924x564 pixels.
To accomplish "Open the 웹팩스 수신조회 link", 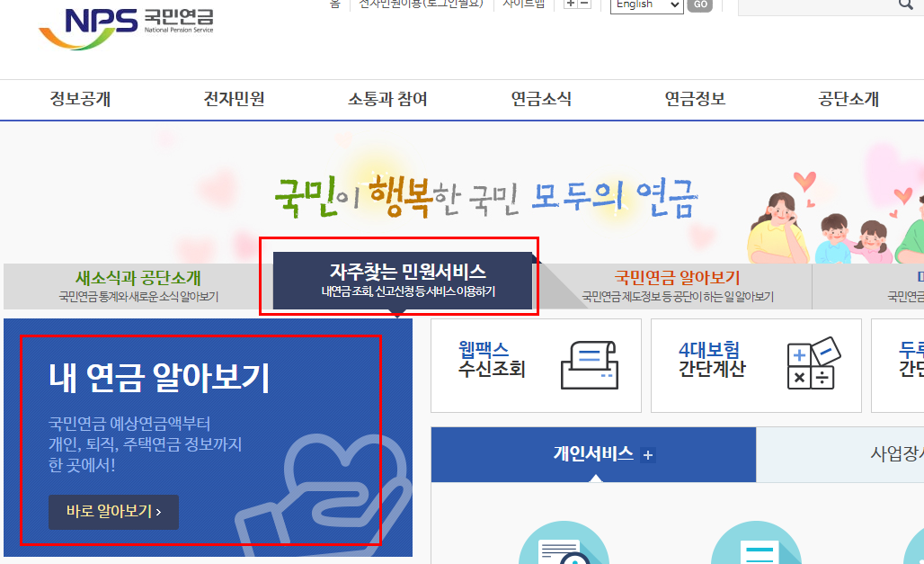I will [536, 365].
